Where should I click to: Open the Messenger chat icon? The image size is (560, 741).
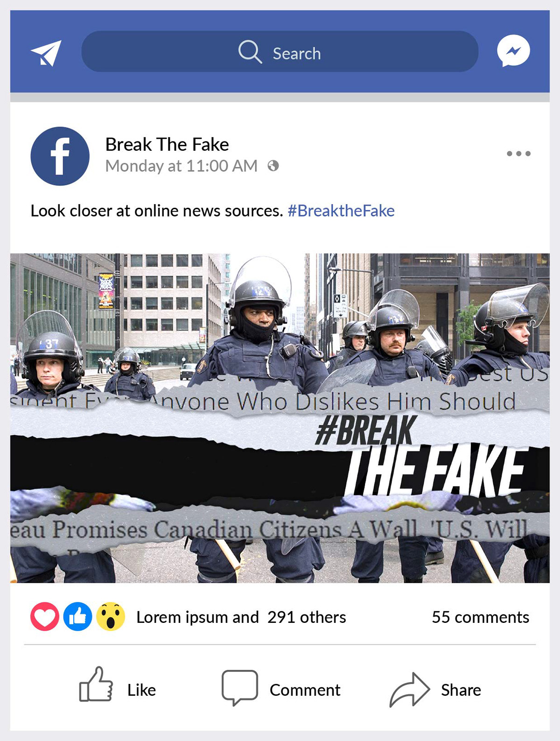[513, 51]
